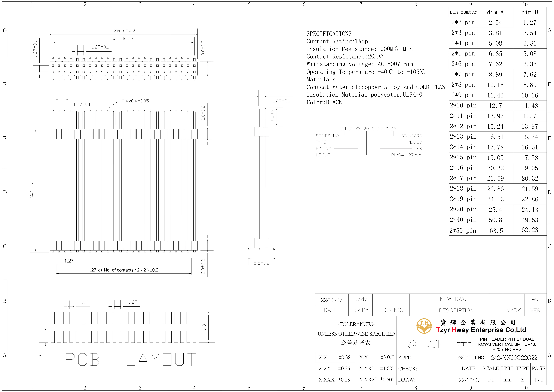Click 'PH:G=1.27mm' legend text

406,155
